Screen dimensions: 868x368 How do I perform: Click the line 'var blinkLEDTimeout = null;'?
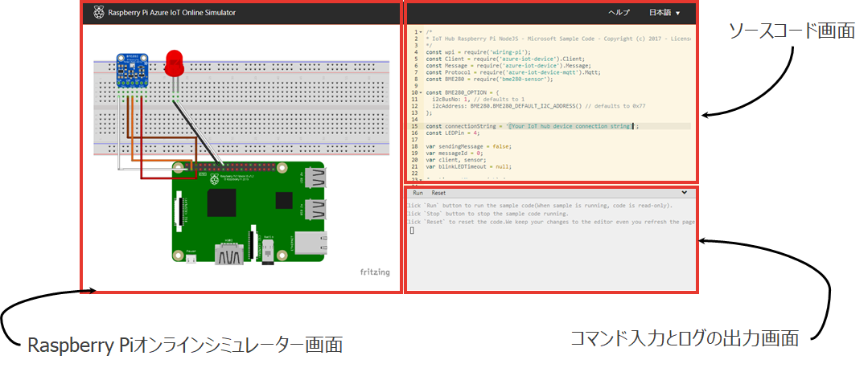tap(467, 166)
